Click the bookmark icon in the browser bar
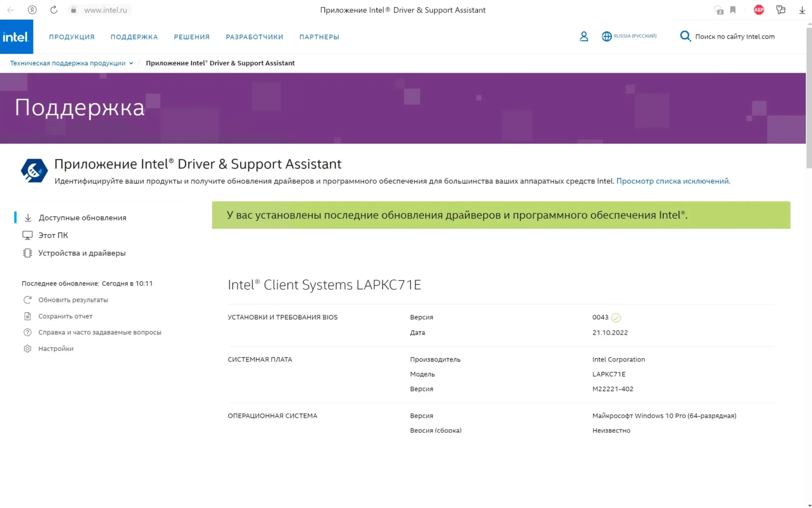The image size is (812, 508). [x=733, y=10]
